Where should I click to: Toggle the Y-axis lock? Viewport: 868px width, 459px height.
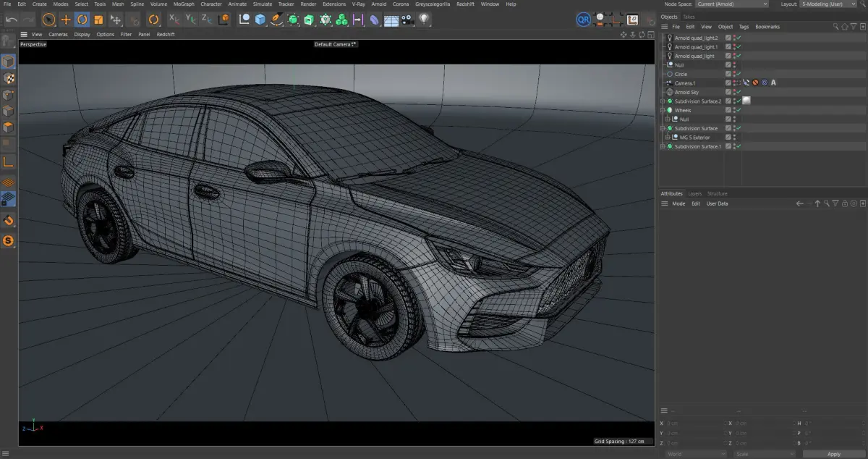[190, 19]
